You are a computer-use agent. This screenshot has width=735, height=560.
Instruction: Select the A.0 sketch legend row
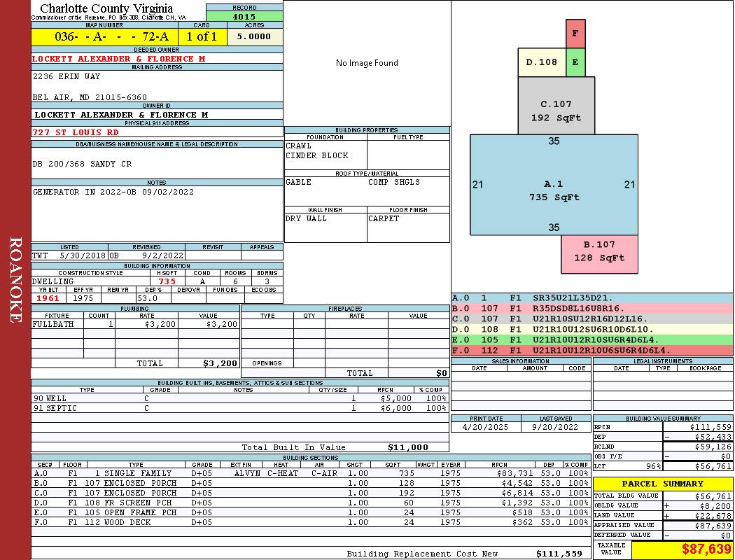point(592,298)
